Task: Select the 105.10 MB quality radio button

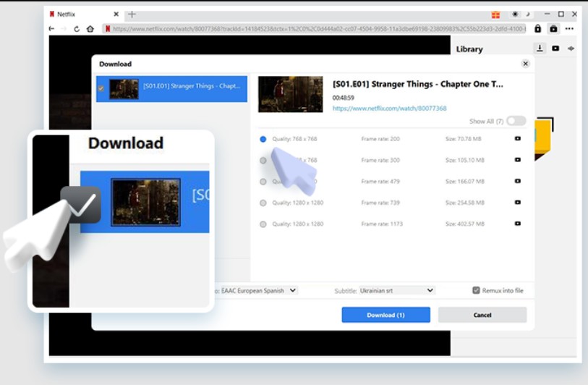Action: [263, 160]
